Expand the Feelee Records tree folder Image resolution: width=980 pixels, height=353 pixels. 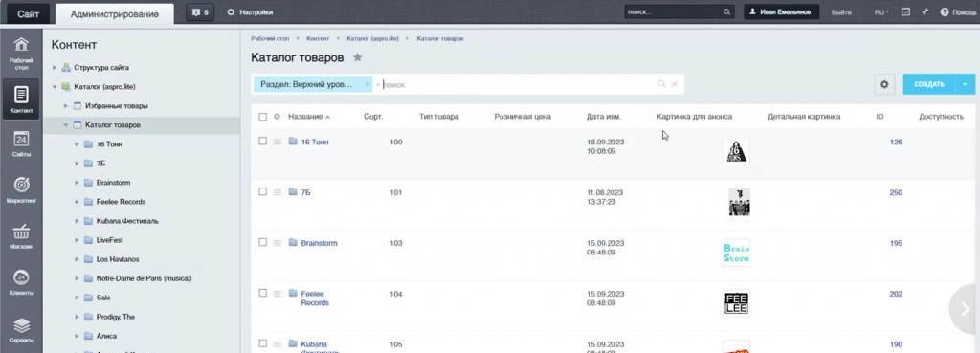click(77, 202)
